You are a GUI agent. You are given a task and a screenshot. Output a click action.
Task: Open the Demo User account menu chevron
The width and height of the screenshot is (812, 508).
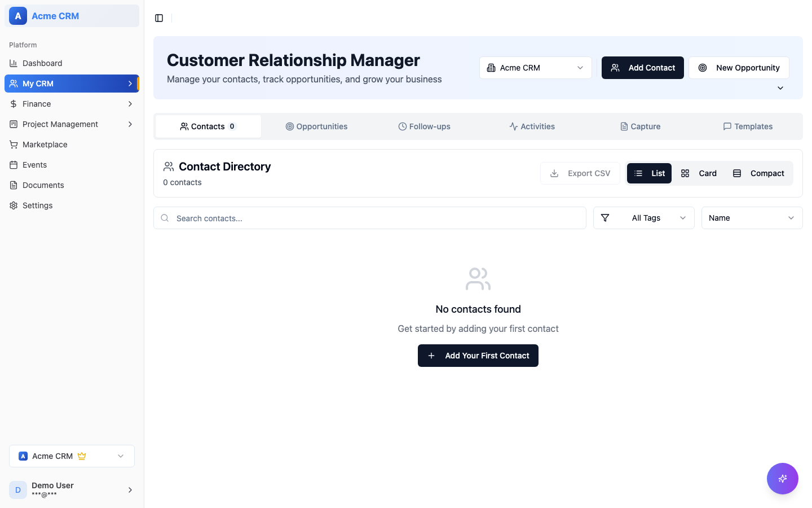pyautogui.click(x=130, y=490)
